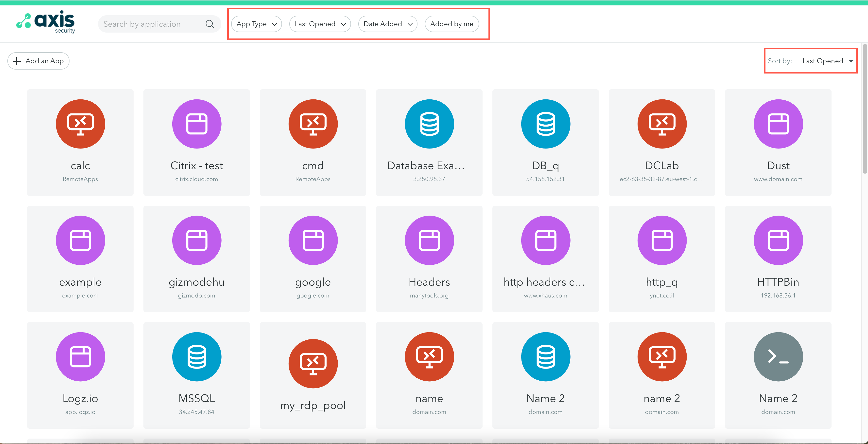868x444 pixels.
Task: Click the my_rdp_pool app name
Action: click(x=313, y=405)
